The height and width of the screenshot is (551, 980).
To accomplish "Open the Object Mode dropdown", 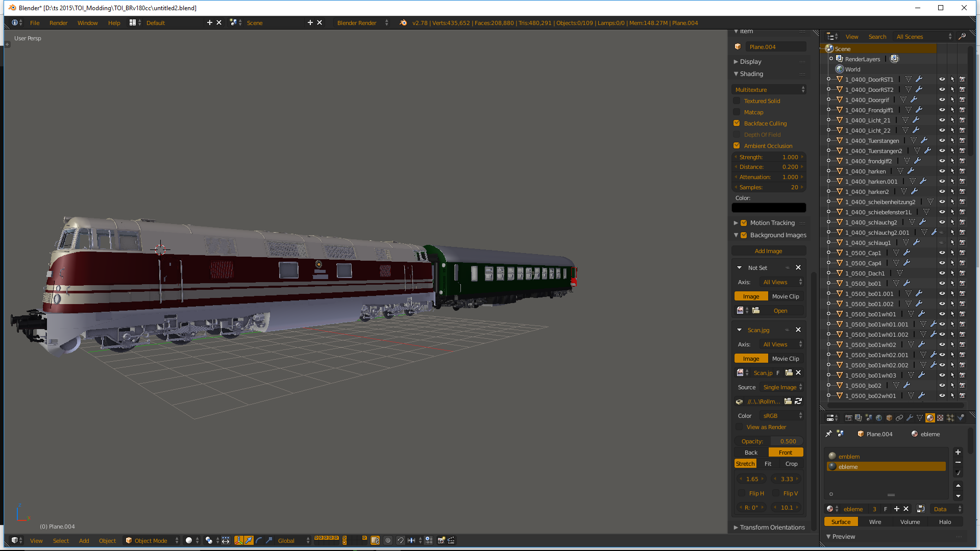I will 152,540.
